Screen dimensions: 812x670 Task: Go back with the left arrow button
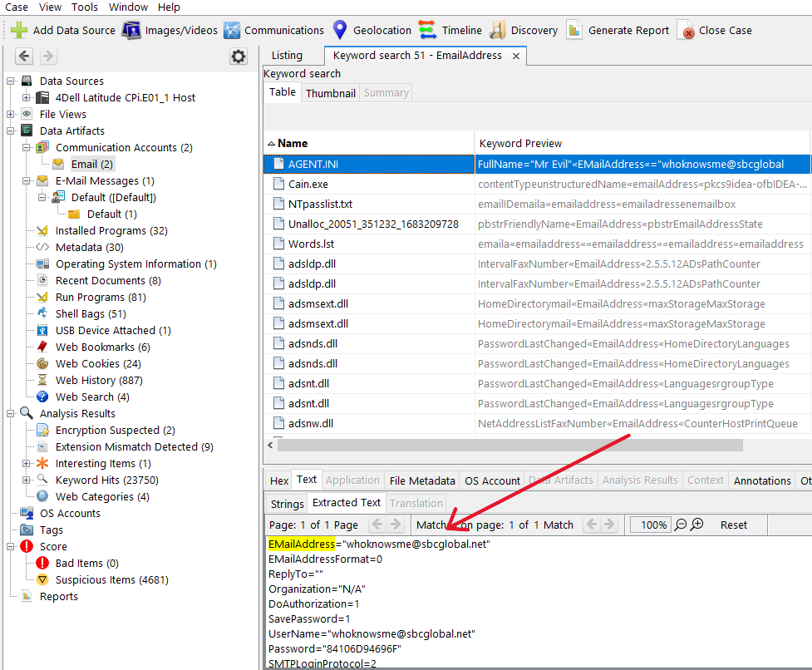[x=24, y=56]
